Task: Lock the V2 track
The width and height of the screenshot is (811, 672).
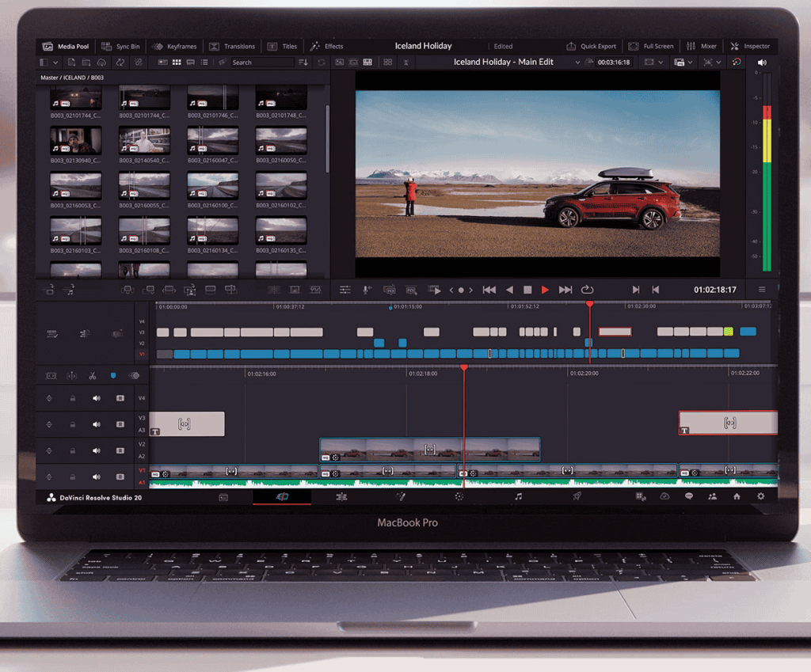Action: 73,450
